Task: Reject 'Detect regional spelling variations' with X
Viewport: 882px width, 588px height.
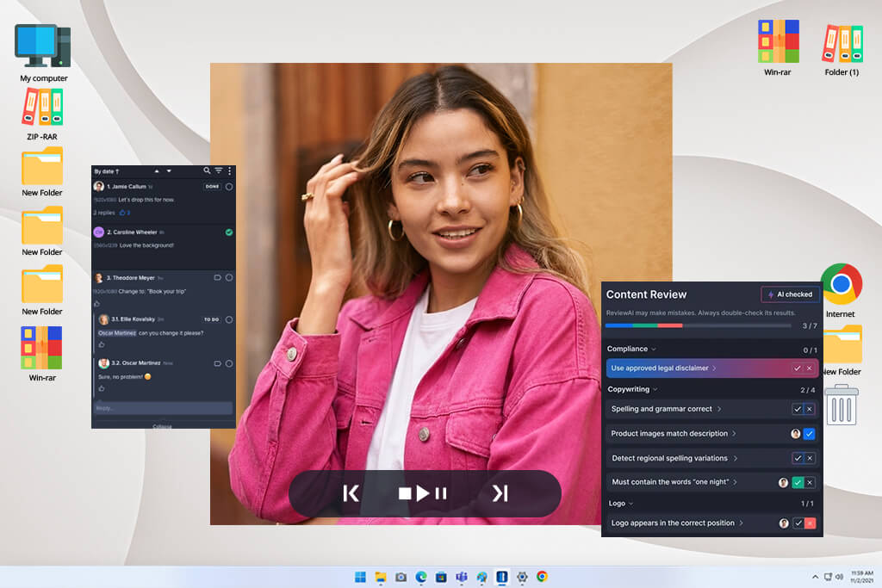Action: 810,458
